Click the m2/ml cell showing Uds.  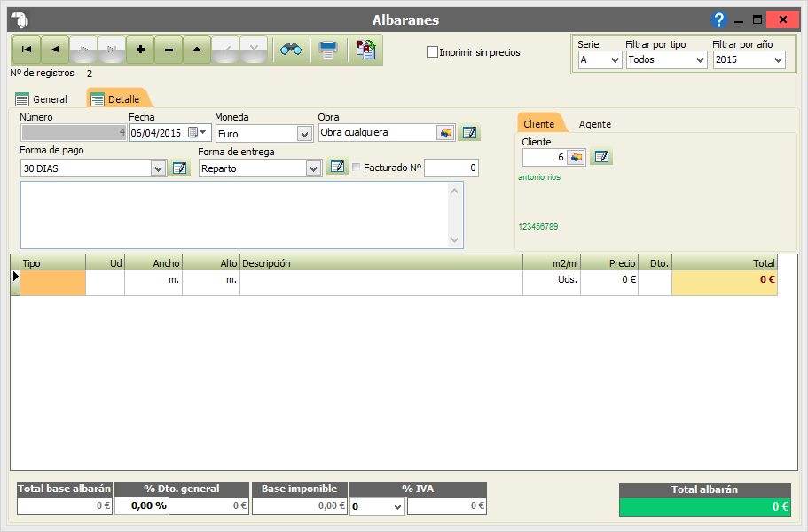pos(552,283)
